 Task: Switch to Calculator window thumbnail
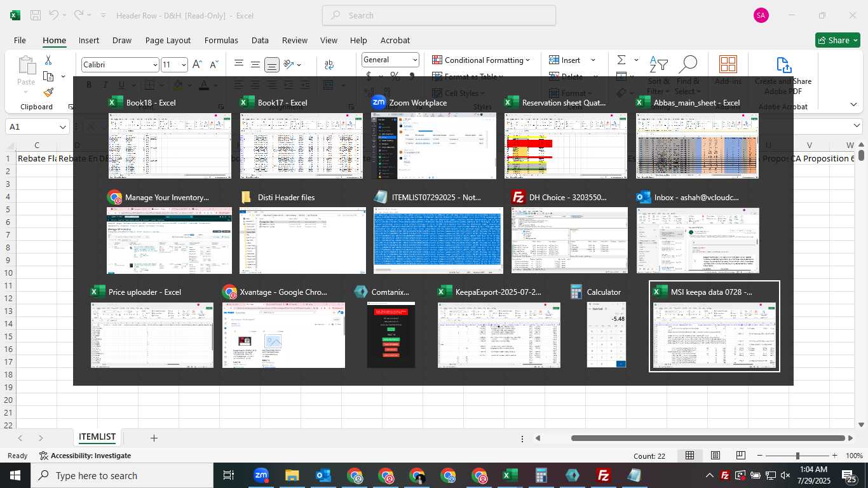(x=606, y=335)
